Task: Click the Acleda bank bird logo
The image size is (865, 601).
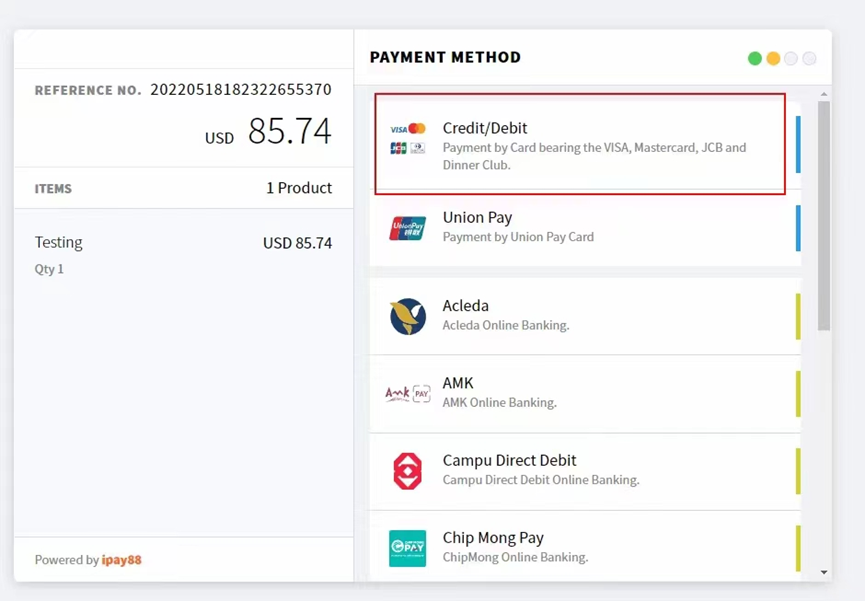Action: pyautogui.click(x=408, y=316)
